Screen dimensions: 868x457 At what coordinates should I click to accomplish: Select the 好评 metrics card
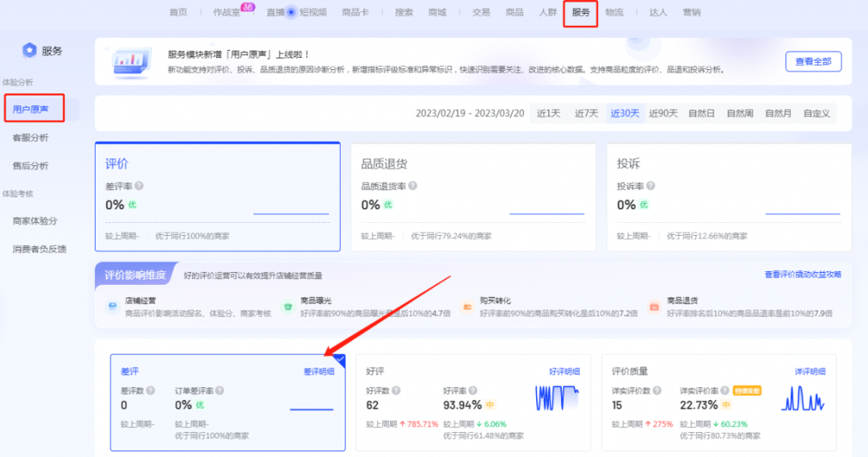click(x=473, y=402)
